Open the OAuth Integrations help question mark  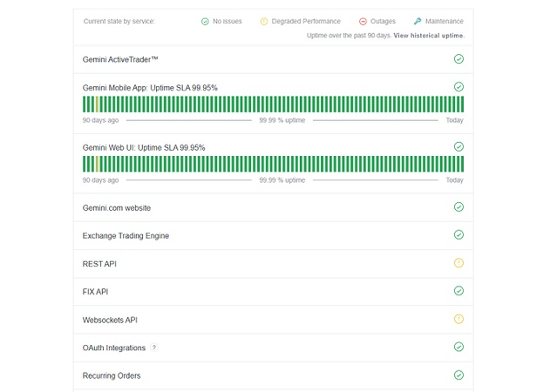tap(154, 348)
